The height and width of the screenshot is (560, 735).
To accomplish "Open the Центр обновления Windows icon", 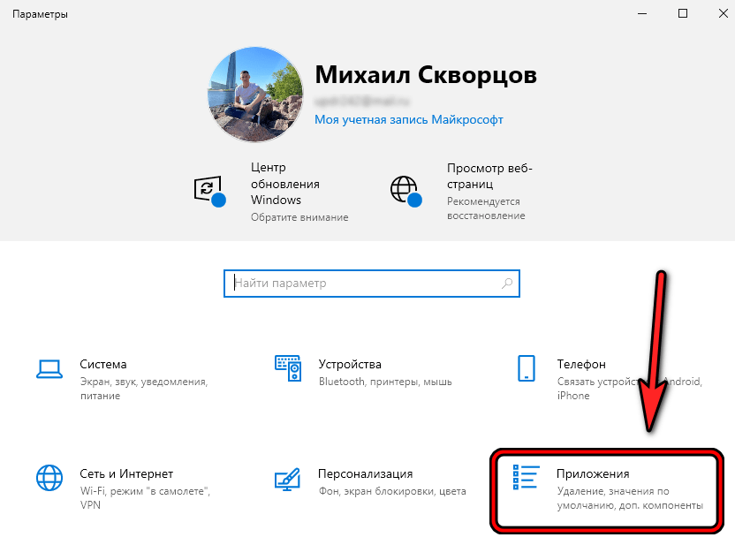I will tap(208, 186).
